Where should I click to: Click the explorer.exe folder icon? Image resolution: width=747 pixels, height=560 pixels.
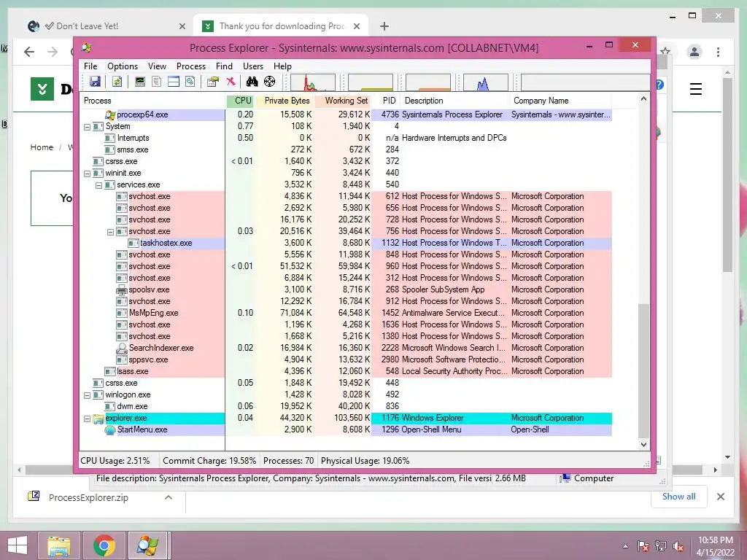(98, 419)
